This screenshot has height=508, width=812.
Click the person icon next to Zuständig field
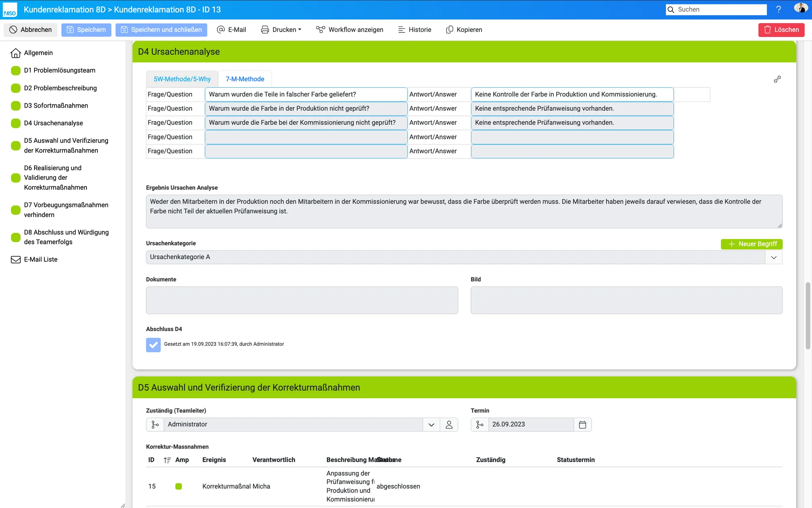point(449,425)
